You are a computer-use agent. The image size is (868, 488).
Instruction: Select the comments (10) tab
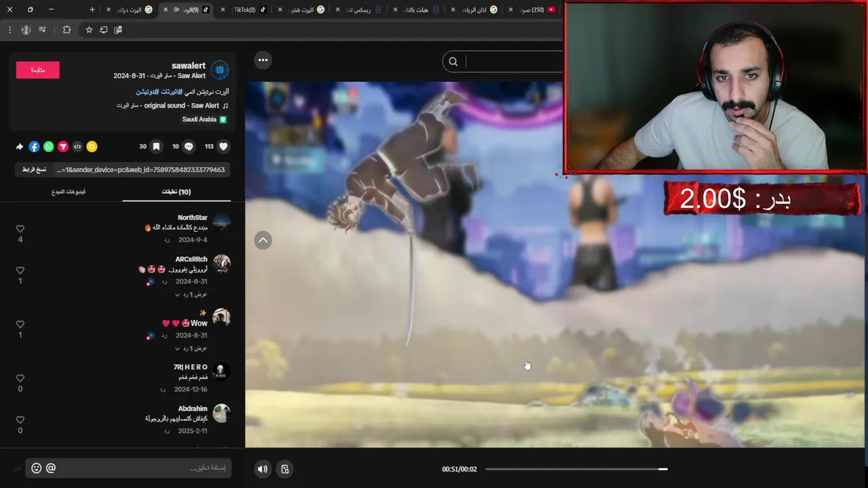176,192
